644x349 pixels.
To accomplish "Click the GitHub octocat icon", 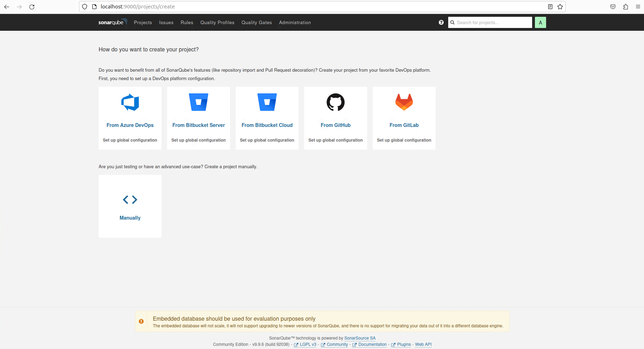I will pyautogui.click(x=336, y=102).
